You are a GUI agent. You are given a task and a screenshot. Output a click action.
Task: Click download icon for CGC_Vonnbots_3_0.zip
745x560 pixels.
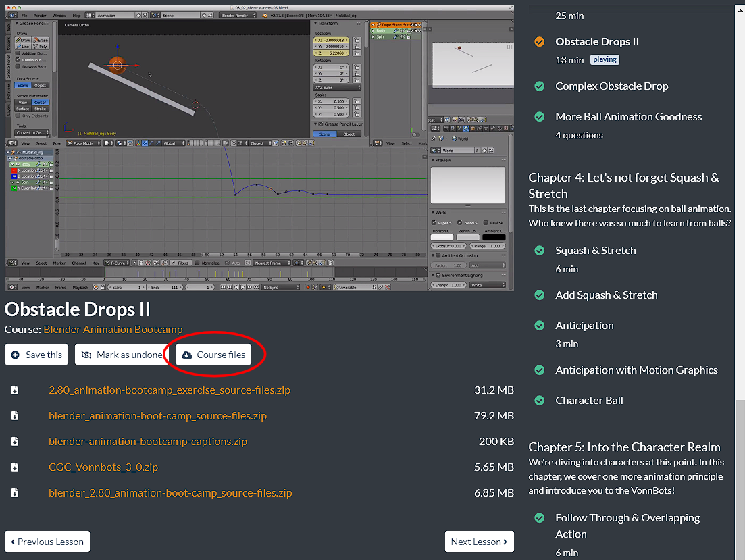(15, 467)
